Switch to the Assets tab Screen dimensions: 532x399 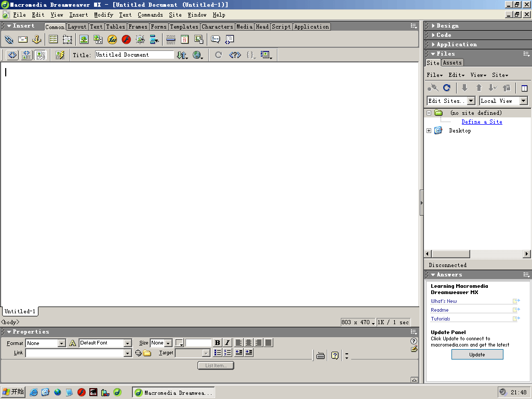point(452,63)
